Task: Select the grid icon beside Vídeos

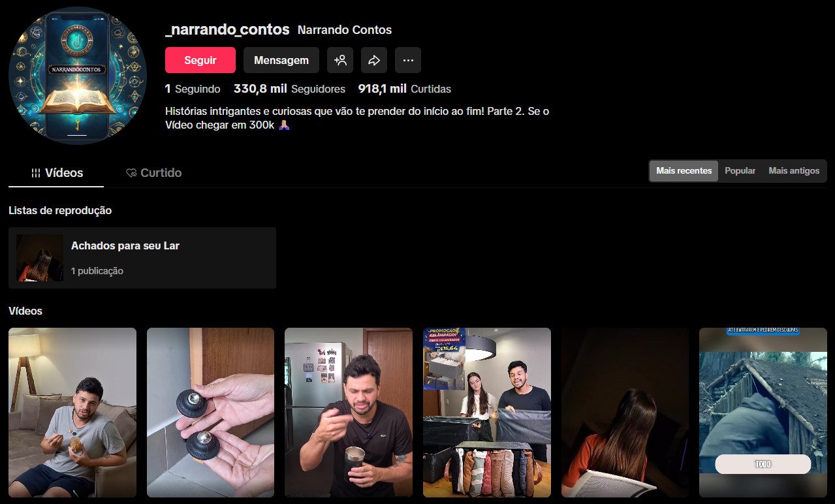Action: pyautogui.click(x=35, y=172)
